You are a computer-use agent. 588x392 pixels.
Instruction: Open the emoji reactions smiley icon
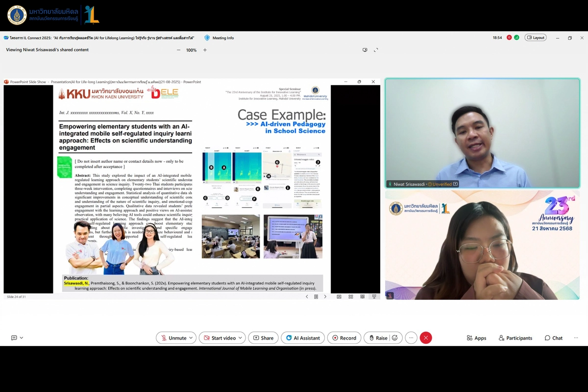(395, 338)
